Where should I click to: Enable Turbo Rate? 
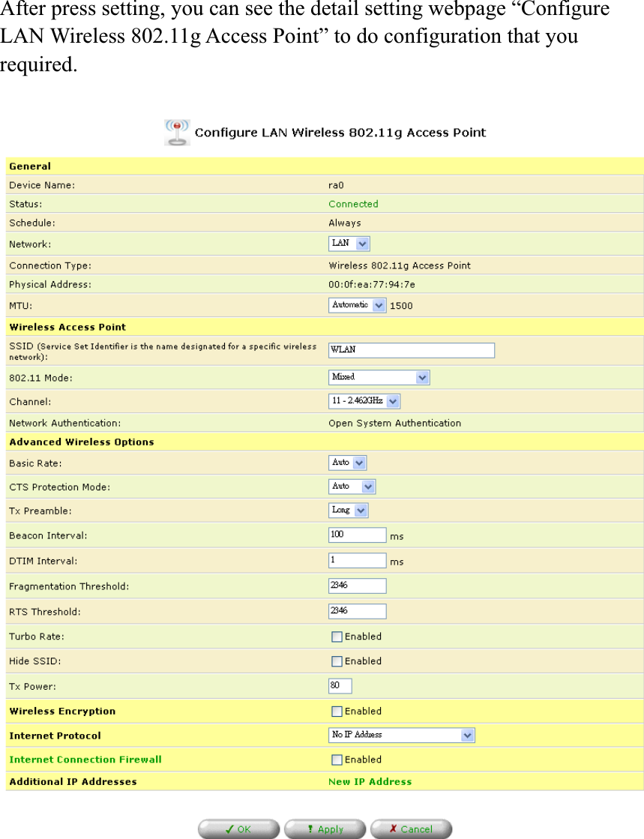point(337,636)
